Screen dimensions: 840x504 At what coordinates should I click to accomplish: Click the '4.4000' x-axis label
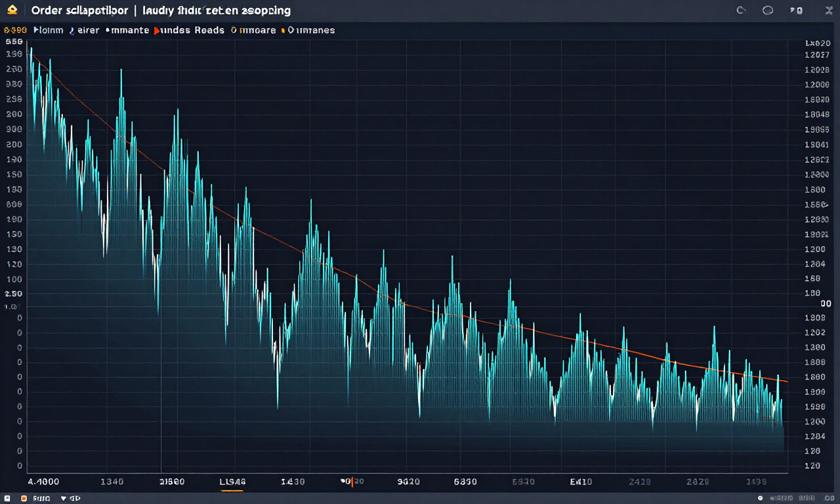pyautogui.click(x=43, y=481)
